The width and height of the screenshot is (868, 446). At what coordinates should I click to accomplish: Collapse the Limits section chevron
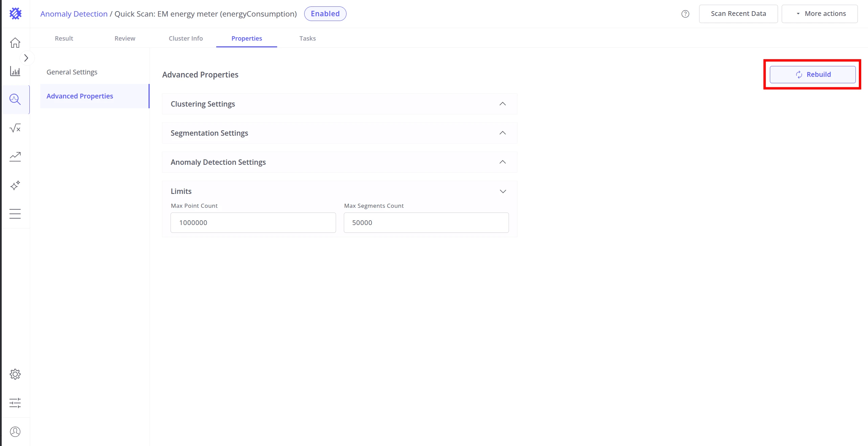tap(503, 192)
